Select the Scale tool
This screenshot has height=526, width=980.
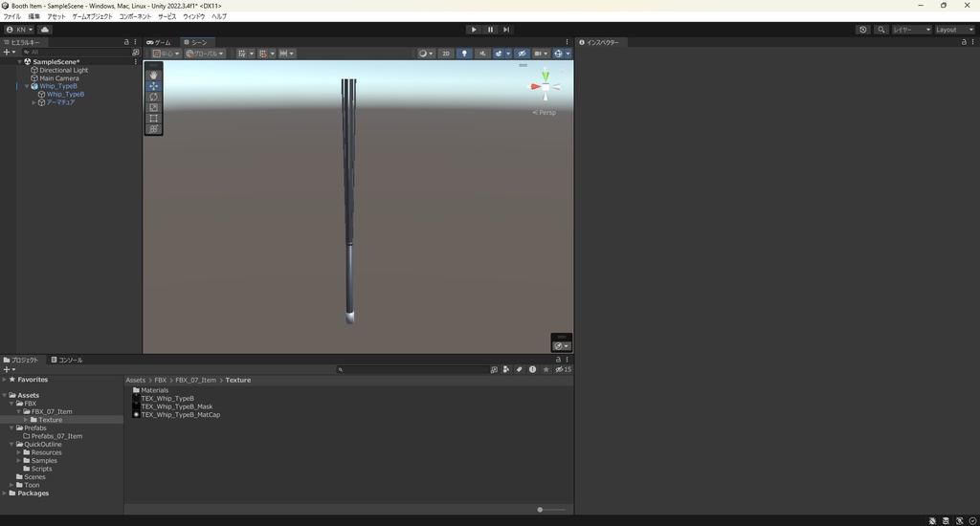(153, 107)
